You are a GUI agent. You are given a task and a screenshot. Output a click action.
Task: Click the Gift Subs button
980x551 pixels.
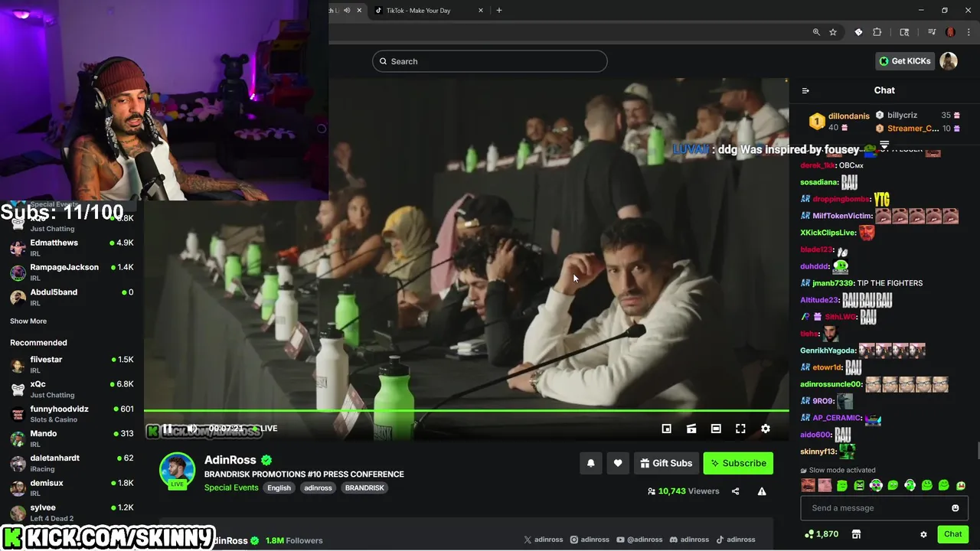click(x=666, y=463)
